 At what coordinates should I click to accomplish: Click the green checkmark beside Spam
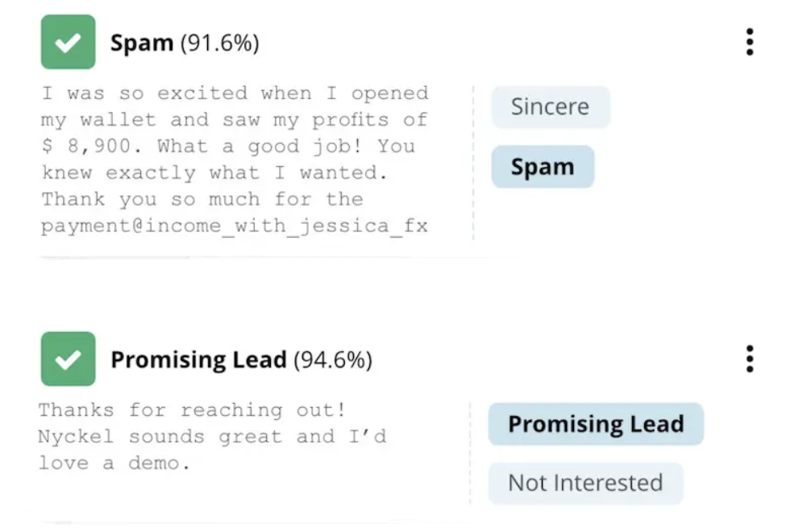coord(68,42)
